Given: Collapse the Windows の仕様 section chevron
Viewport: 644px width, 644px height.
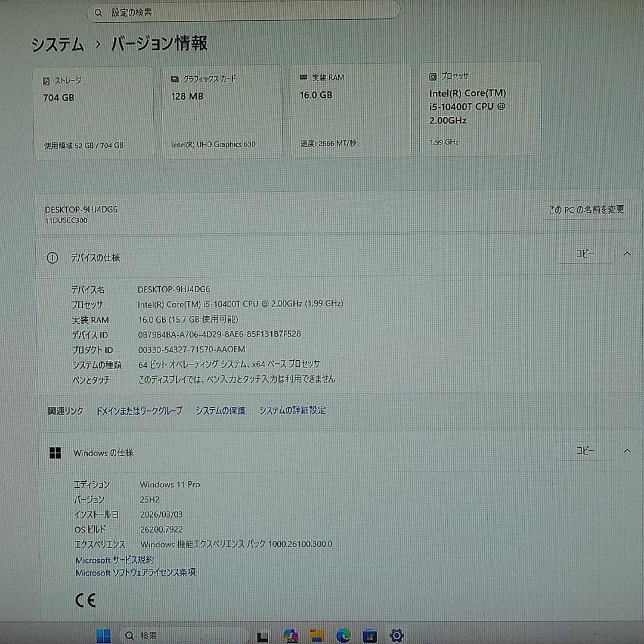Looking at the screenshot, I should coord(627,451).
